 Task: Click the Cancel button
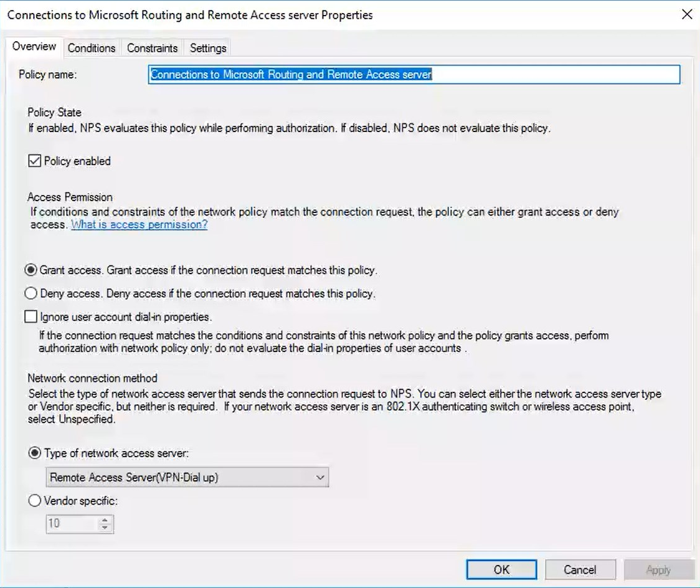(x=580, y=570)
